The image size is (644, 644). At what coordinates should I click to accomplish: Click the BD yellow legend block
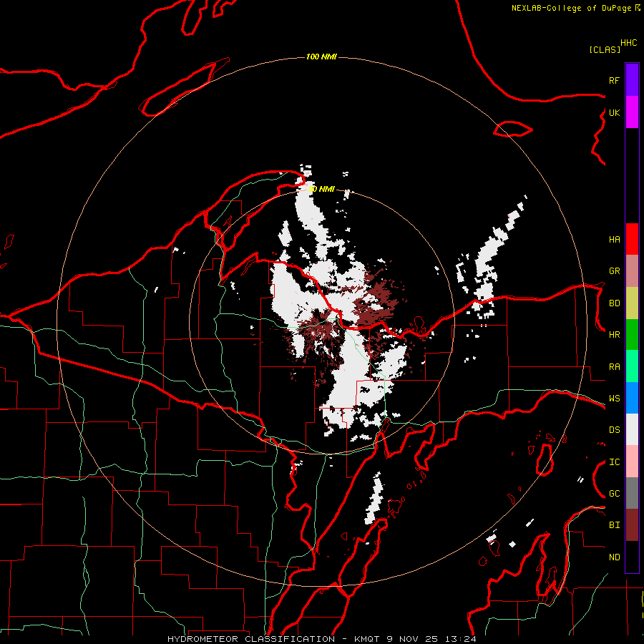632,303
